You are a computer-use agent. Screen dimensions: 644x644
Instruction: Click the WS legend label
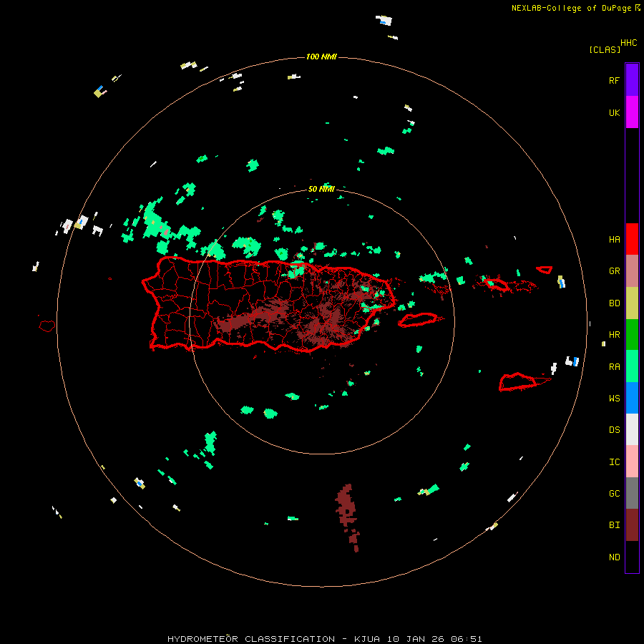(x=614, y=398)
